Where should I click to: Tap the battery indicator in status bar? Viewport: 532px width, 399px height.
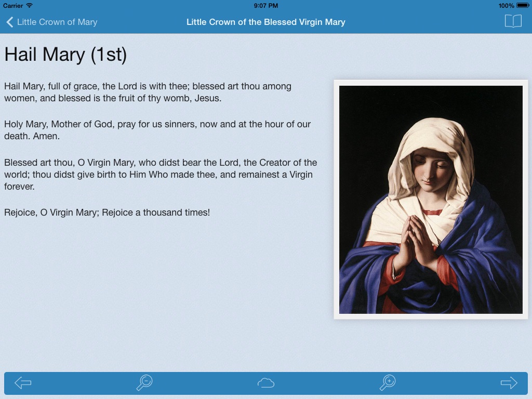click(x=523, y=5)
